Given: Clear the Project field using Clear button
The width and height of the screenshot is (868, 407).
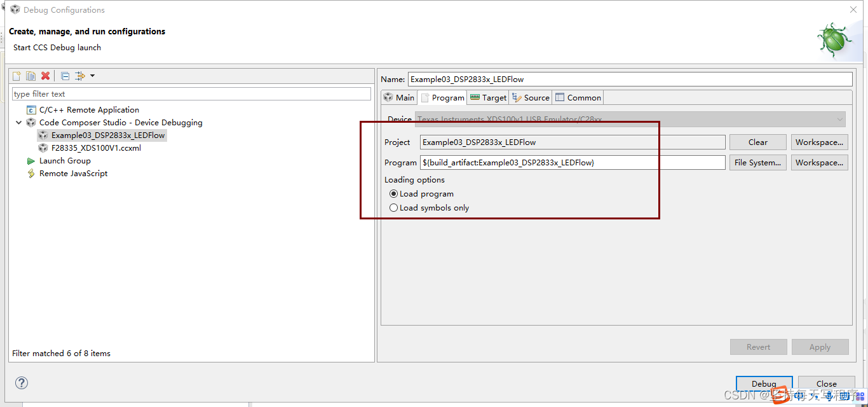Looking at the screenshot, I should [757, 142].
